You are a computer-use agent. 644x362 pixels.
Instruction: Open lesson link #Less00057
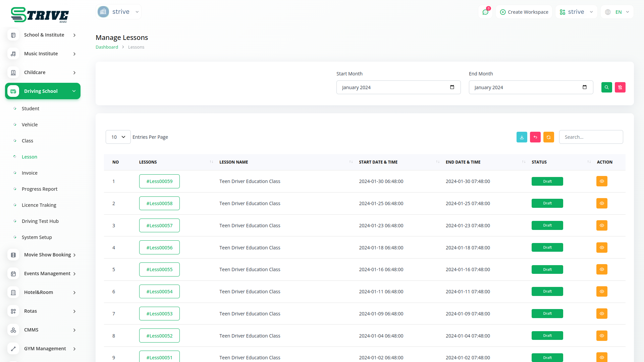[159, 226]
